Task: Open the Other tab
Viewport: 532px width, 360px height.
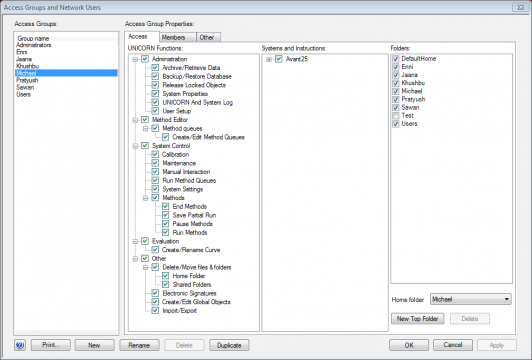Action: (207, 37)
